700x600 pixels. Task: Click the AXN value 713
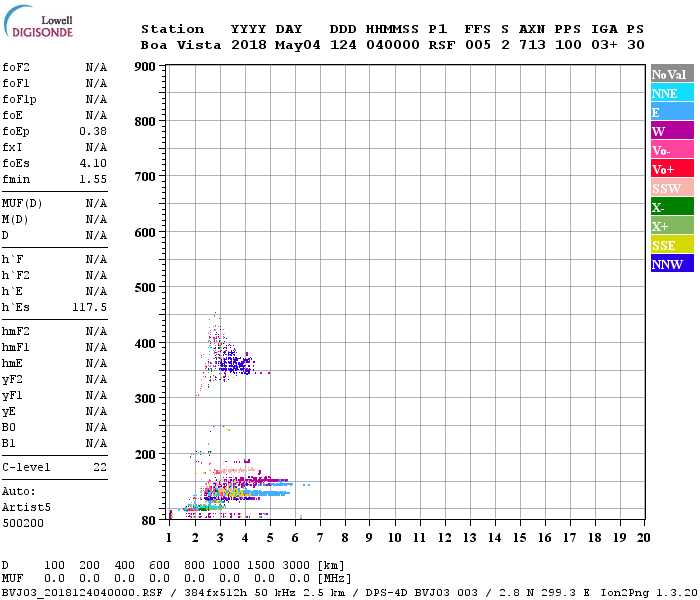point(532,45)
